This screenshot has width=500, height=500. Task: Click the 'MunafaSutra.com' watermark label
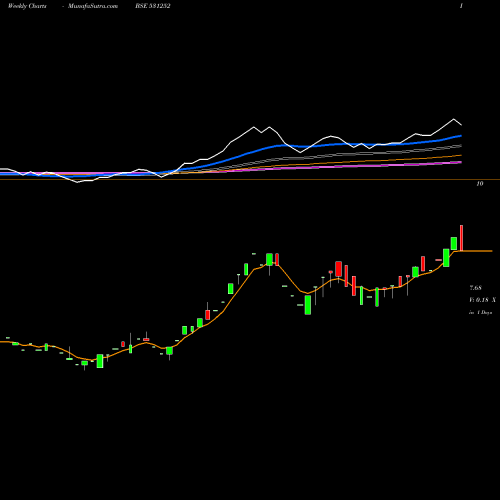click(x=93, y=6)
